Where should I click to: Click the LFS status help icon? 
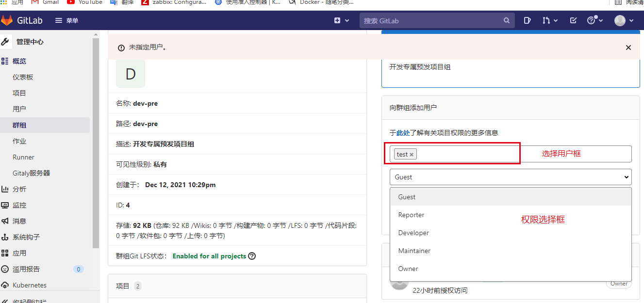(252, 256)
